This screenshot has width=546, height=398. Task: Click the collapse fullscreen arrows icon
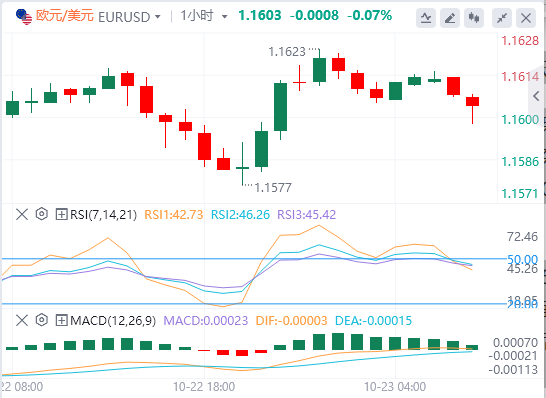coord(502,18)
